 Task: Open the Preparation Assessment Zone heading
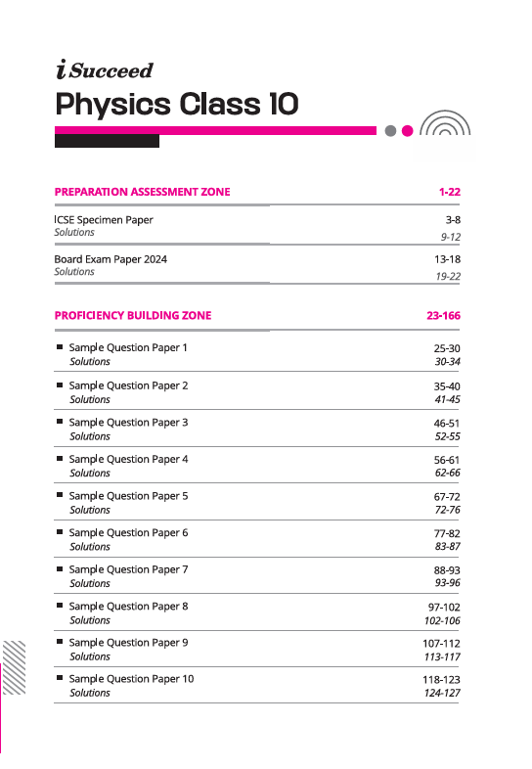coord(142,192)
